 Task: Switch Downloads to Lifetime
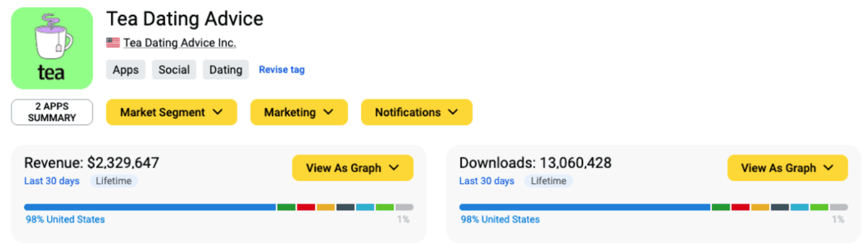[x=549, y=181]
